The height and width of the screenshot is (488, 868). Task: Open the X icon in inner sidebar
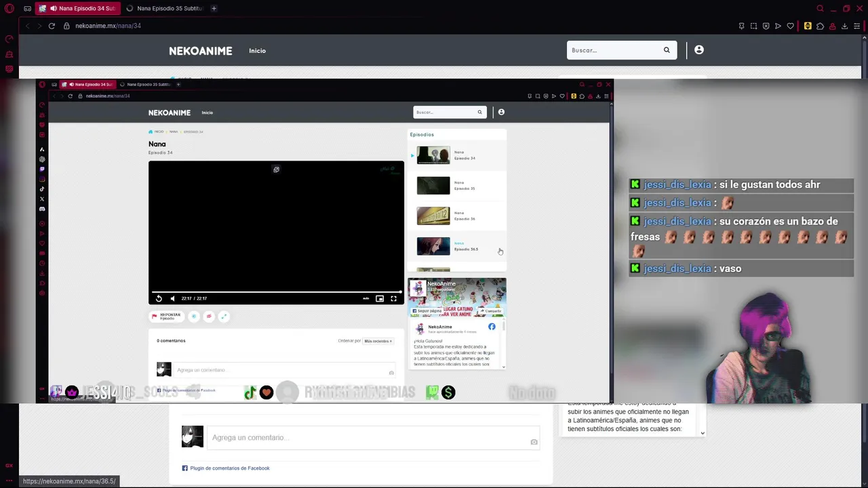point(42,199)
